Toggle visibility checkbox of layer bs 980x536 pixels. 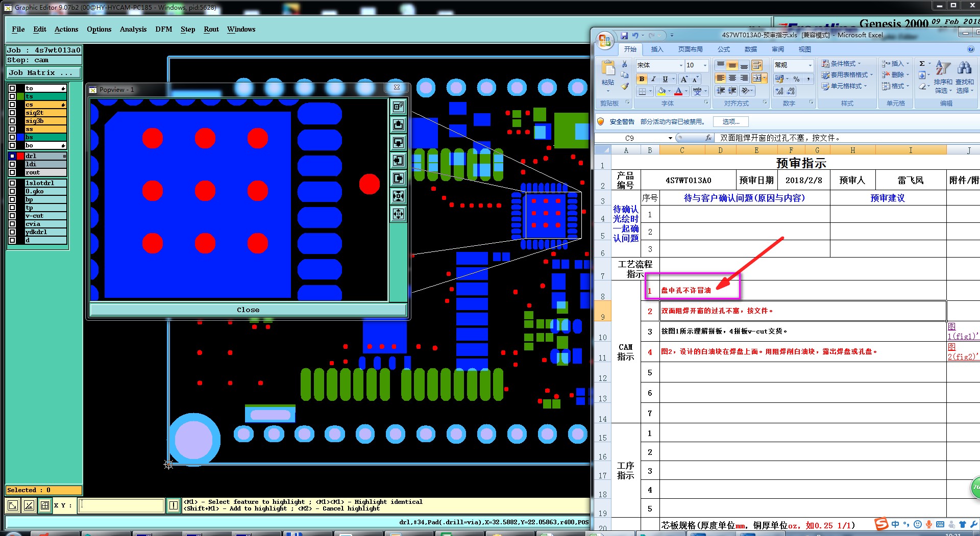click(x=12, y=137)
